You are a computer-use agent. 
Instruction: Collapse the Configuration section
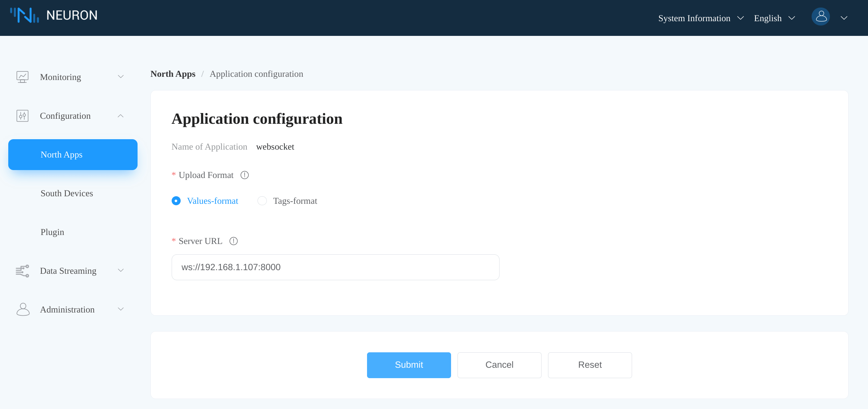pos(121,116)
